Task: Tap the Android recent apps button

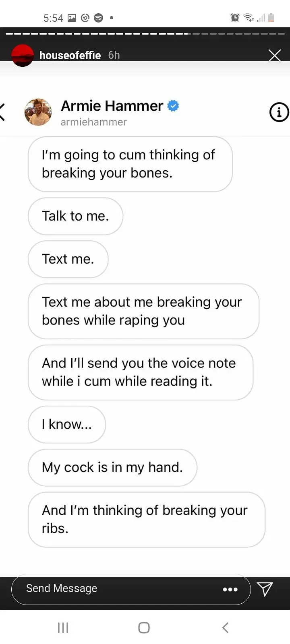Action: [63, 627]
